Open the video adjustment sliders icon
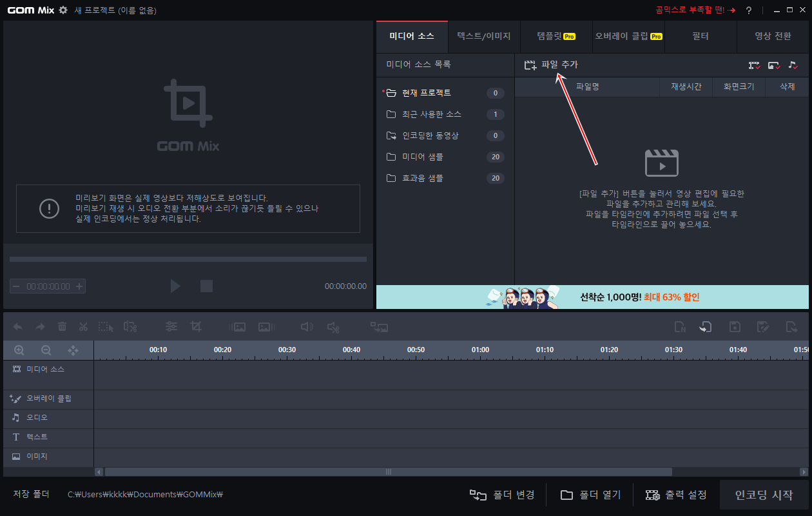 171,327
